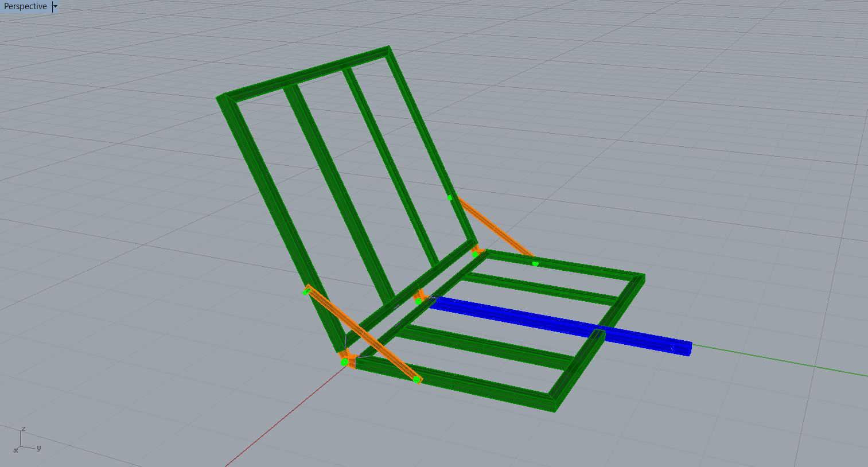The height and width of the screenshot is (467, 868).
Task: Pick the green point at the left brace's upper end
Action: click(x=306, y=292)
